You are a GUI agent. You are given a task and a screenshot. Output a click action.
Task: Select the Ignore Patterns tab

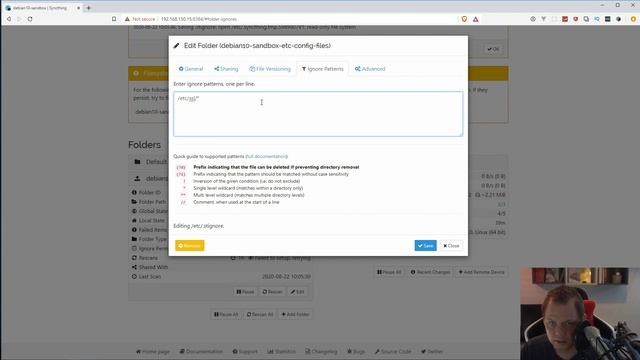322,69
